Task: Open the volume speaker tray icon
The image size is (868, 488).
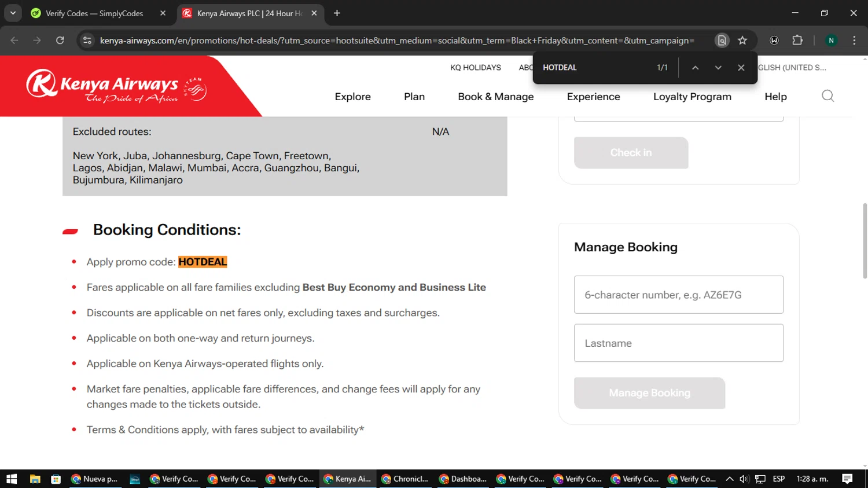Action: coord(744,479)
